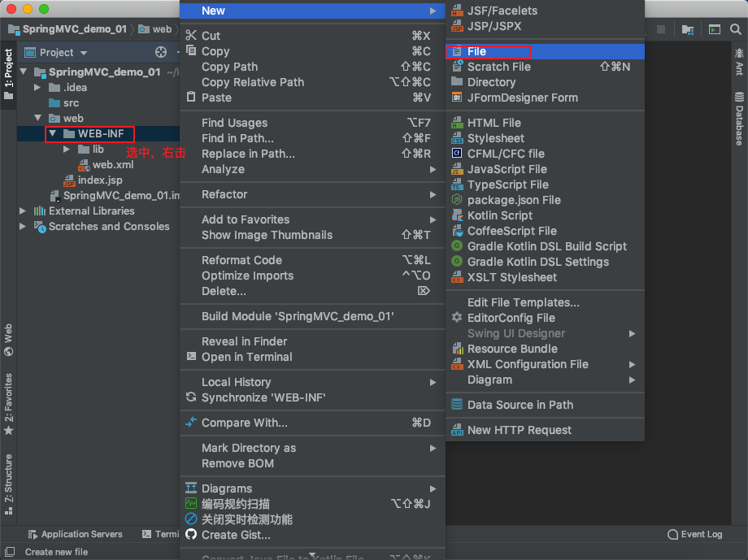Open the Terminal tool window button
The height and width of the screenshot is (560, 748).
tap(161, 534)
